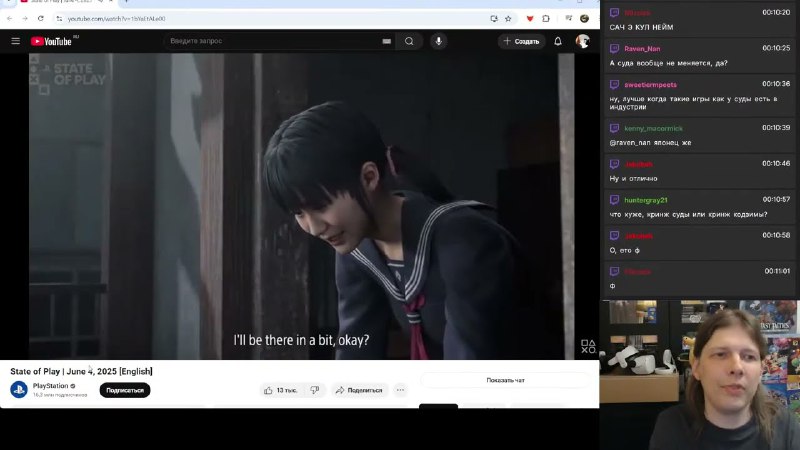
Task: Click the YouTube search magnifier button
Action: [409, 41]
